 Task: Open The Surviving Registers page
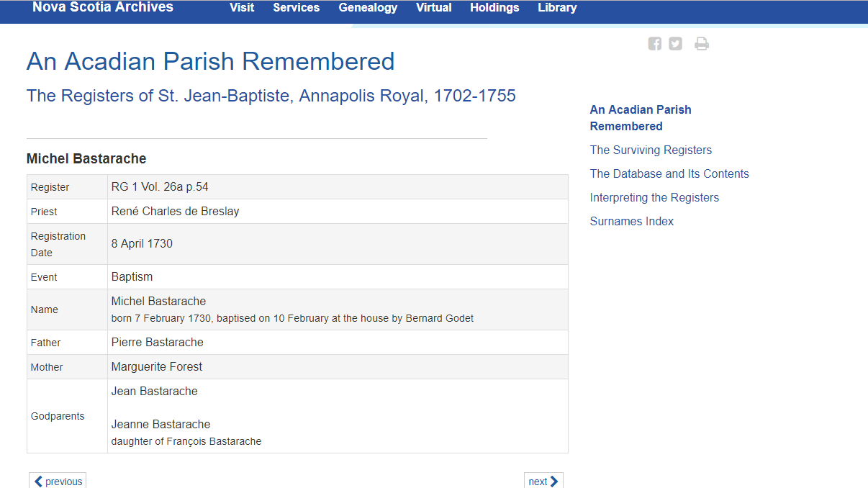click(x=651, y=150)
